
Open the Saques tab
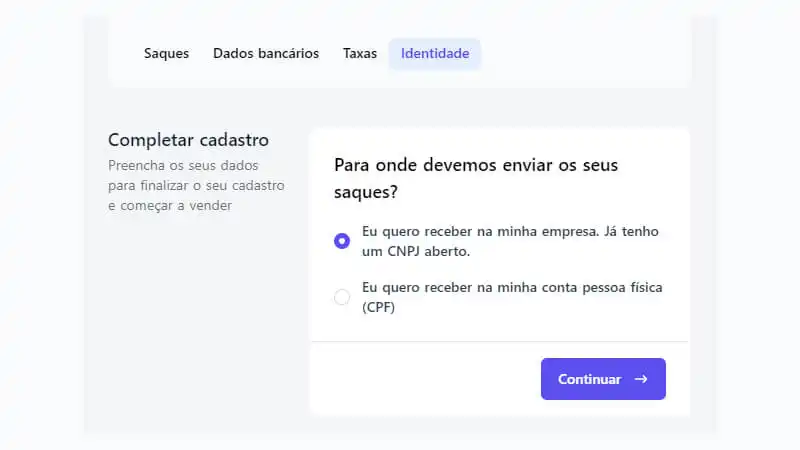click(166, 54)
